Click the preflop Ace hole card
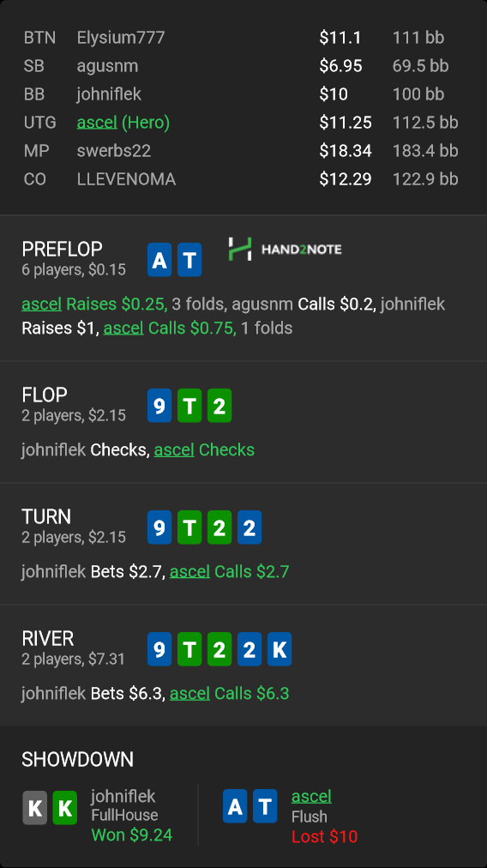 pyautogui.click(x=159, y=260)
